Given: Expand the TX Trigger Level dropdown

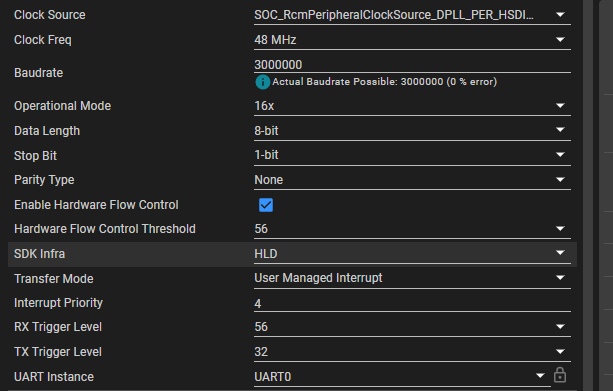Looking at the screenshot, I should 412,352.
